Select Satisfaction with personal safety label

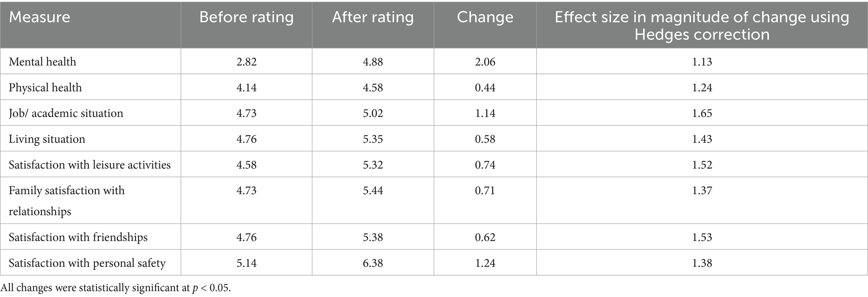click(x=87, y=263)
